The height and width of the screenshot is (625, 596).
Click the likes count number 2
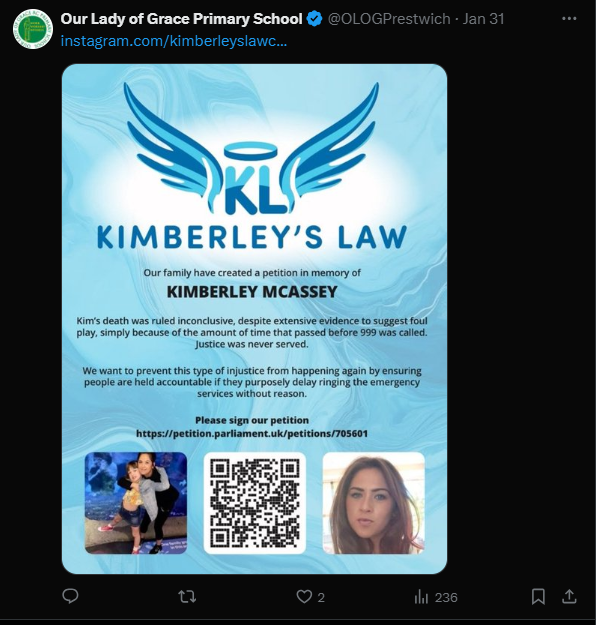click(x=321, y=597)
